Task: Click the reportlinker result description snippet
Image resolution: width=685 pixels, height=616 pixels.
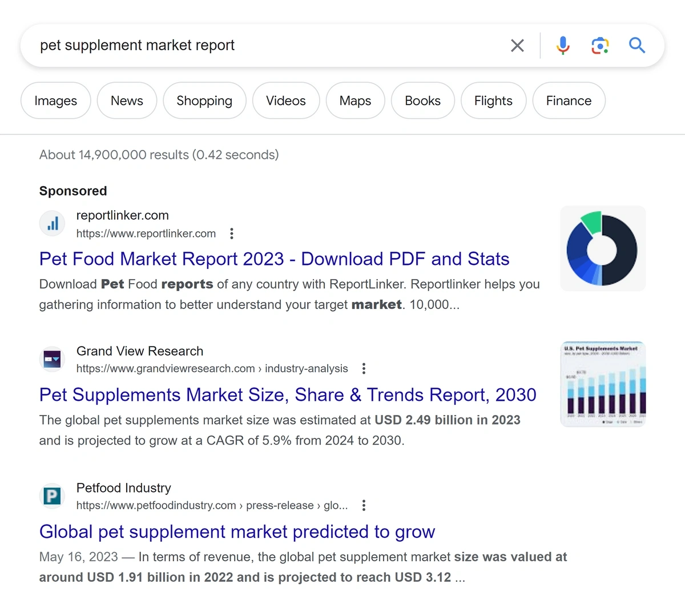Action: click(x=289, y=295)
